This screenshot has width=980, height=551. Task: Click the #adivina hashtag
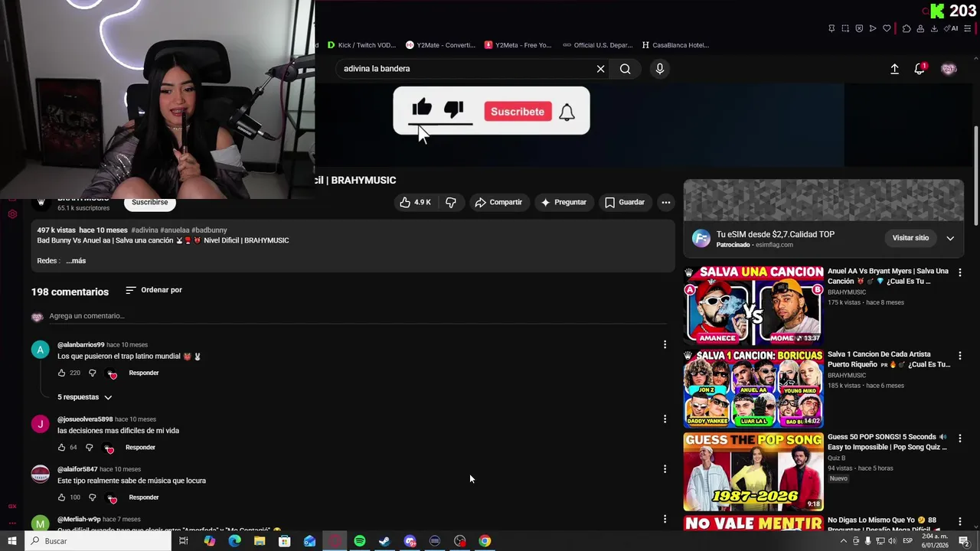[x=145, y=230]
